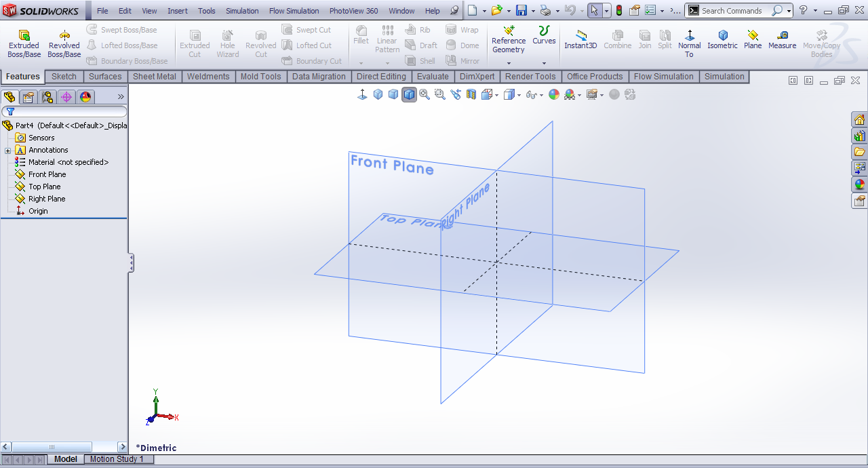This screenshot has height=468, width=868.
Task: Toggle the highlighted shaded-with-edges cube button
Action: click(x=409, y=95)
